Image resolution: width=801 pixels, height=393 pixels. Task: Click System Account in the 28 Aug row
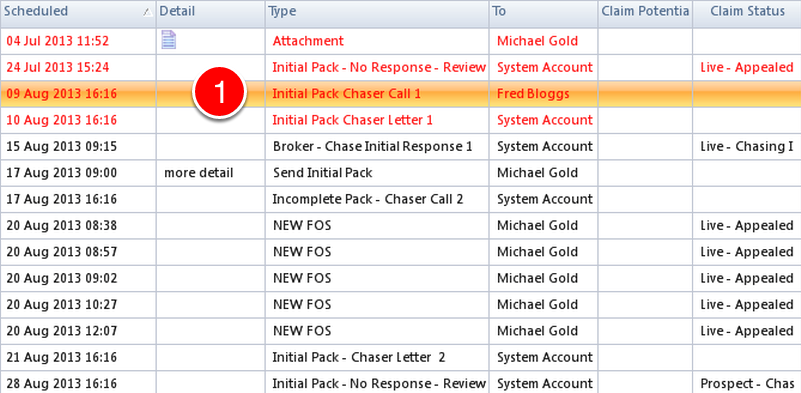pos(545,383)
